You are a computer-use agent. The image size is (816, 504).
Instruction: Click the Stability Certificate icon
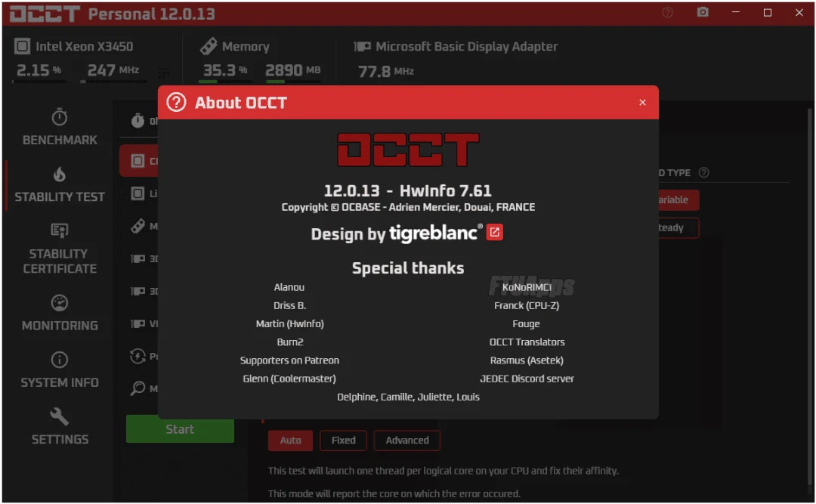click(60, 230)
